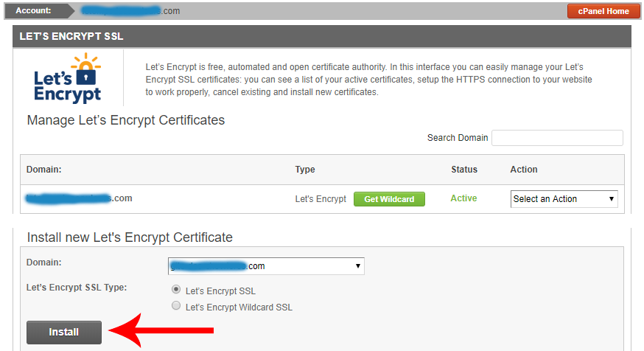The image size is (644, 351).
Task: Click the Install button
Action: point(64,332)
